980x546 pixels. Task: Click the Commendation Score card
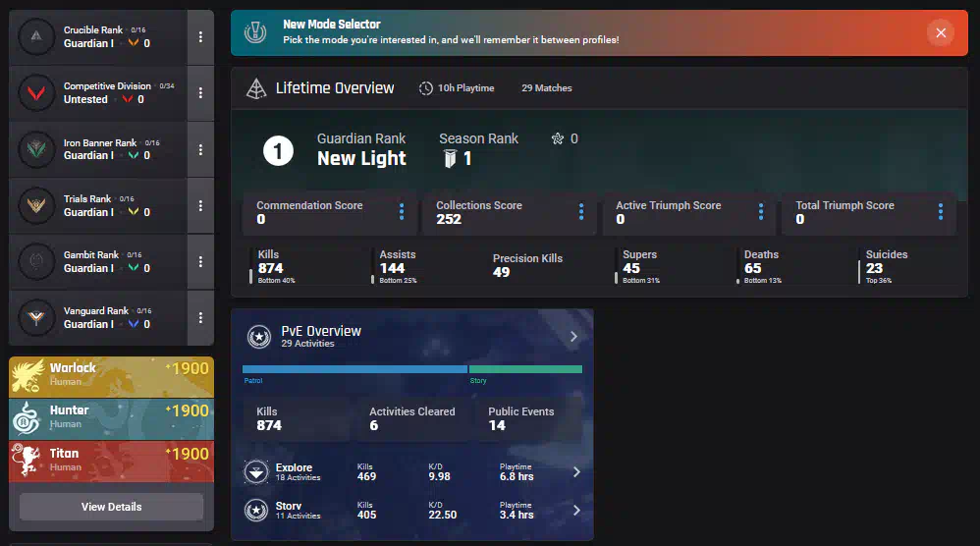[329, 212]
